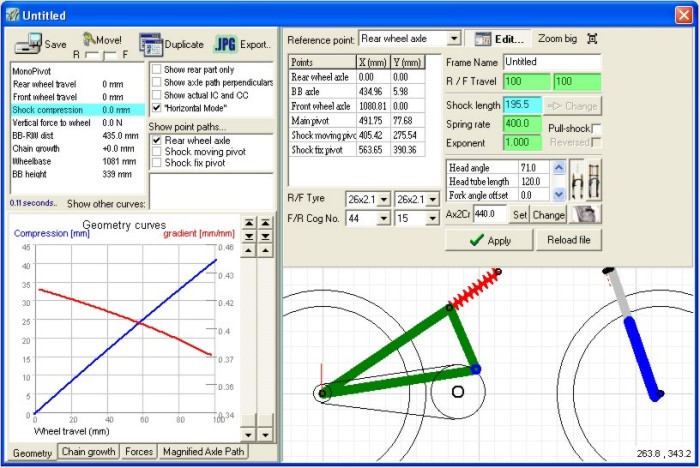Check Shock moving pivot path option
This screenshot has width=700, height=468.
tap(155, 152)
